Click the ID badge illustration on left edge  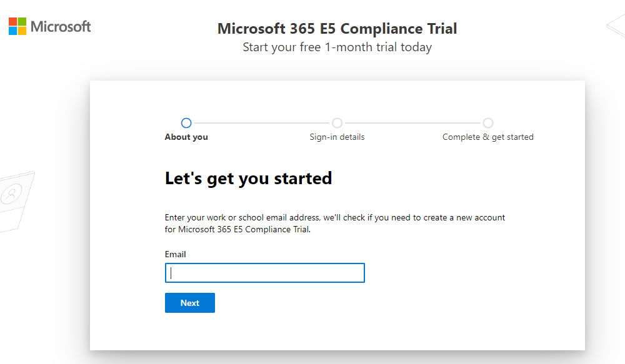pyautogui.click(x=12, y=195)
